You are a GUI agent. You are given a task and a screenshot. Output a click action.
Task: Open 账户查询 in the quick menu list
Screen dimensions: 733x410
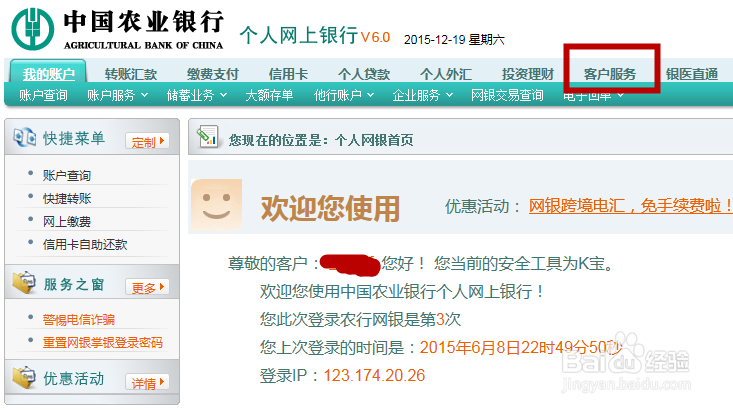(x=67, y=175)
